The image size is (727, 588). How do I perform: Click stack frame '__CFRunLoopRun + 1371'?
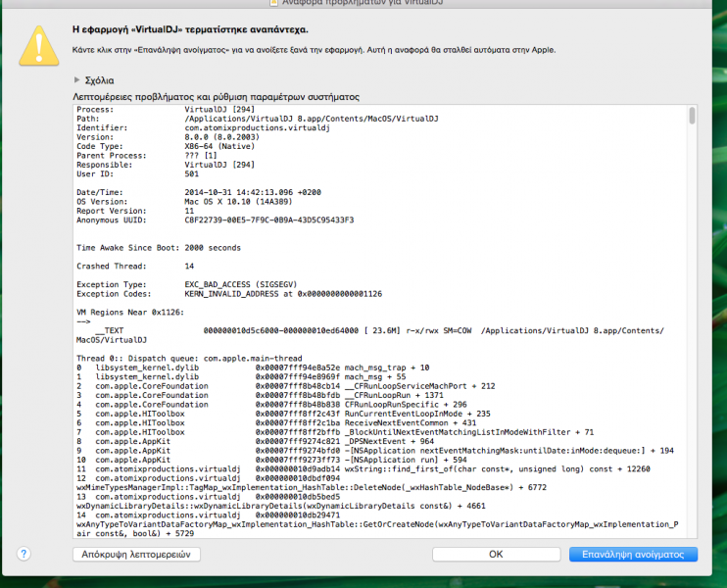pos(394,395)
